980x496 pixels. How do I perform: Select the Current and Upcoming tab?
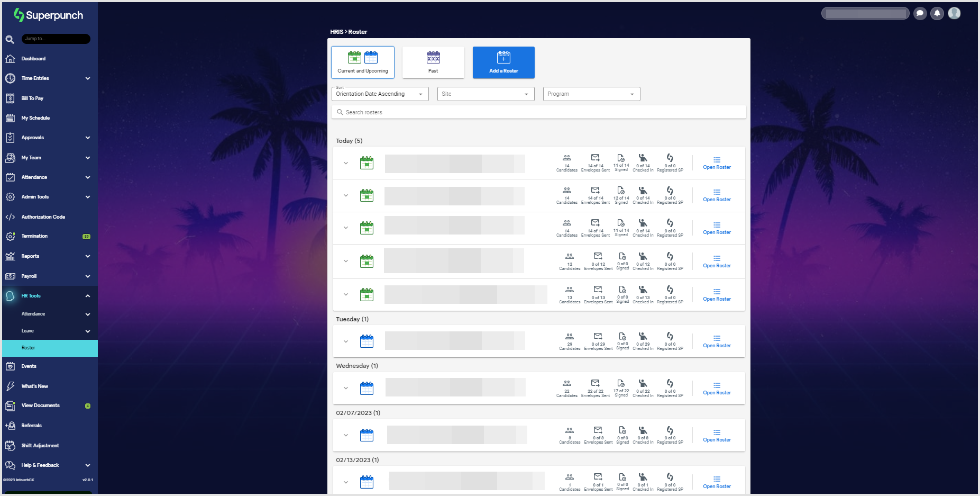[362, 62]
